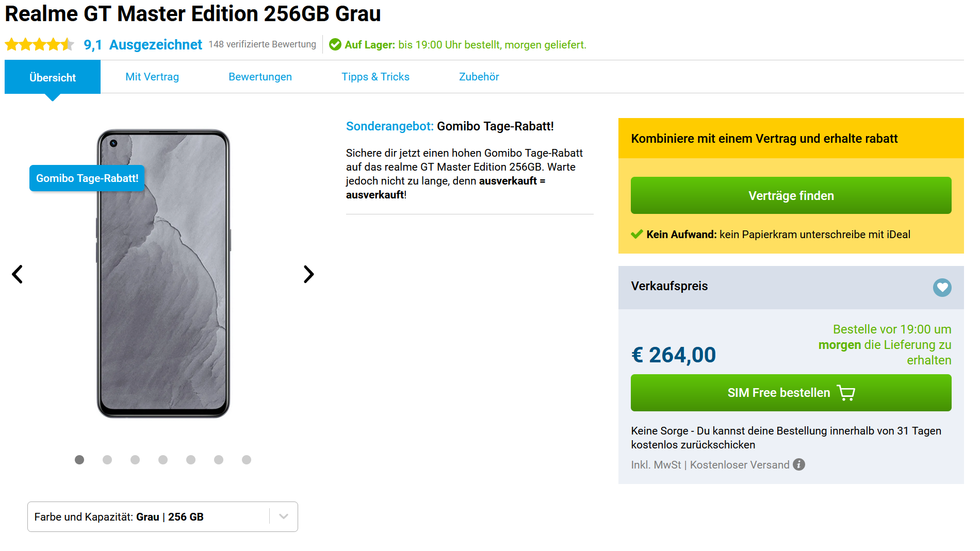Show the next product image arrow
980x551 pixels.
coord(308,274)
